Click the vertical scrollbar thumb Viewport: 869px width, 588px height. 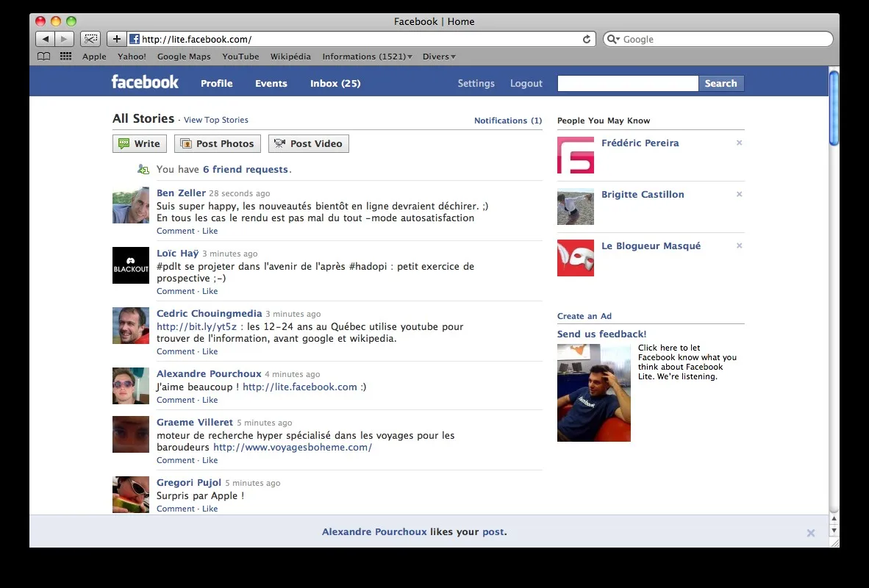click(x=834, y=108)
